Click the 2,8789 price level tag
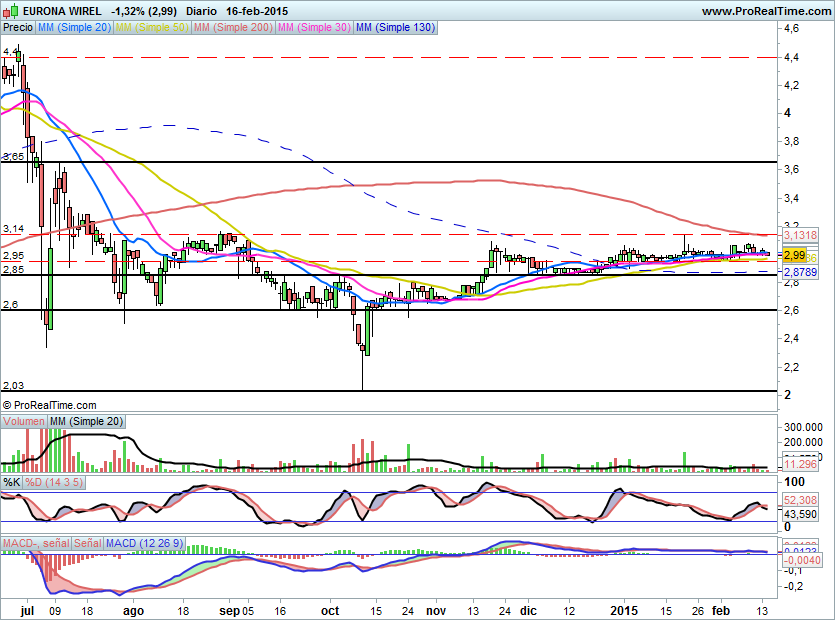This screenshot has height=620, width=835. [x=799, y=272]
